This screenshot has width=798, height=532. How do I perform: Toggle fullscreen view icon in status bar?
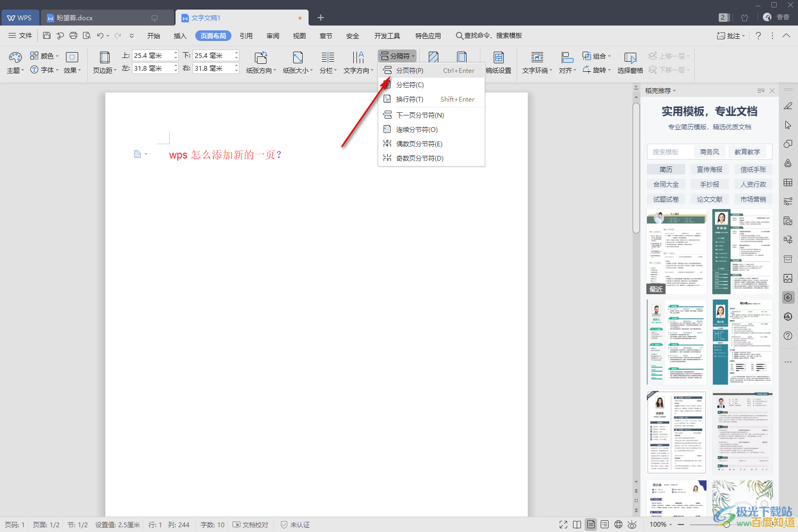(x=563, y=525)
